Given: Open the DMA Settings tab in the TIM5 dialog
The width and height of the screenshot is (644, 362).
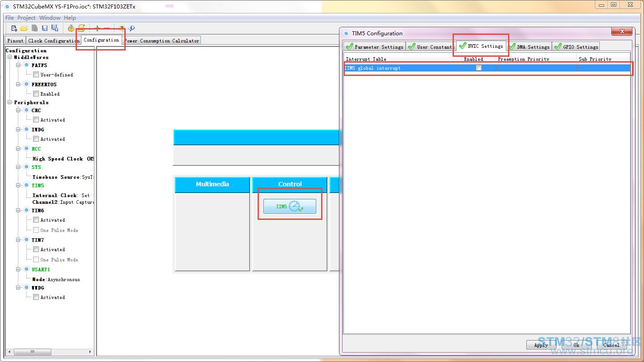Looking at the screenshot, I should click(x=529, y=46).
